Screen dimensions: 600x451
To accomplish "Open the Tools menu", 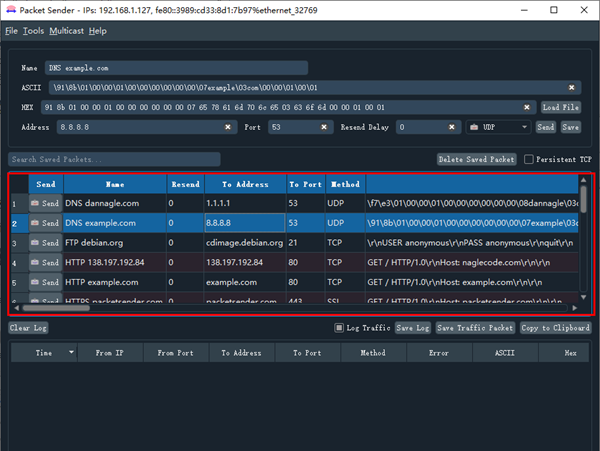I will coord(33,31).
